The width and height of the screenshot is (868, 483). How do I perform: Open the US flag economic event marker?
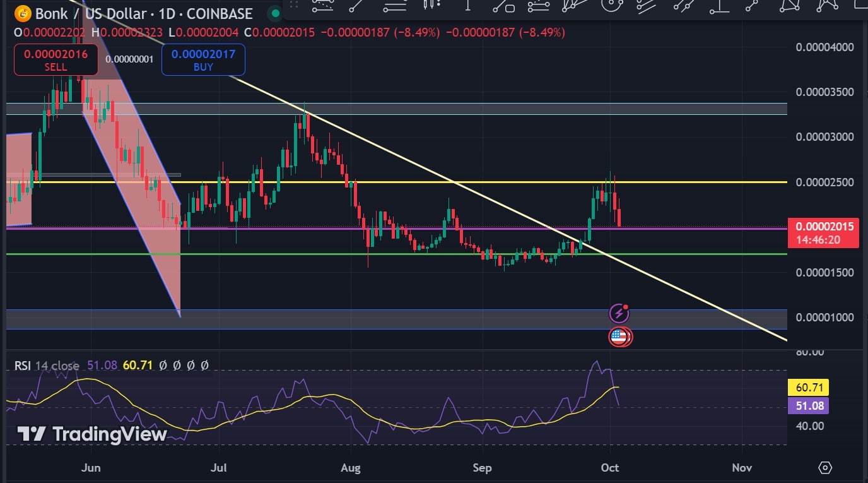point(619,337)
